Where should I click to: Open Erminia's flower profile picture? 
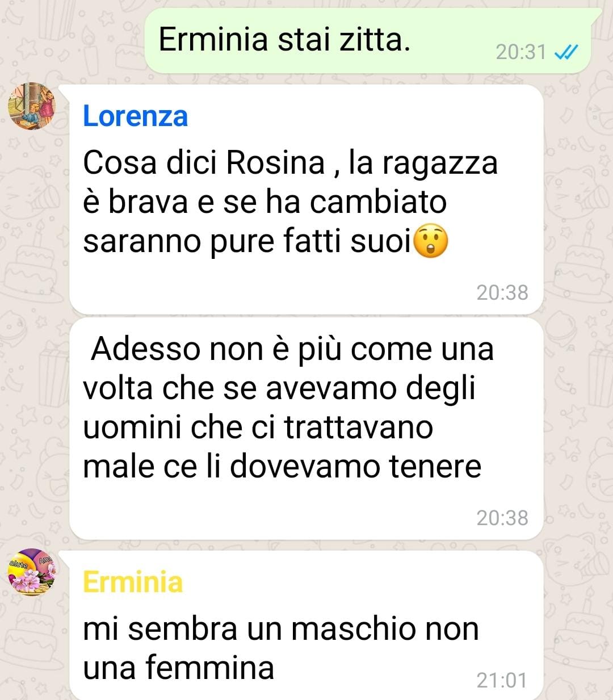coord(32,572)
